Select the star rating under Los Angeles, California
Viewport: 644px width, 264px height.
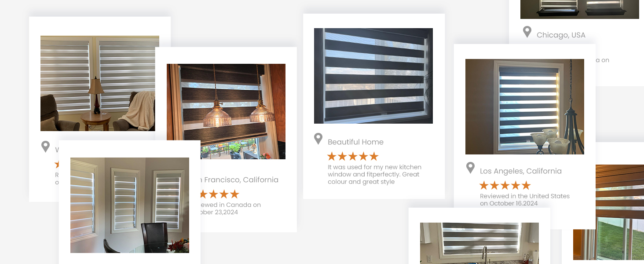[x=505, y=185]
